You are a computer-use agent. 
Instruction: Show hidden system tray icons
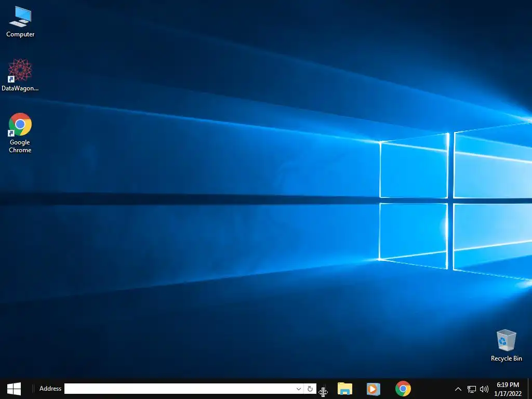click(x=458, y=389)
